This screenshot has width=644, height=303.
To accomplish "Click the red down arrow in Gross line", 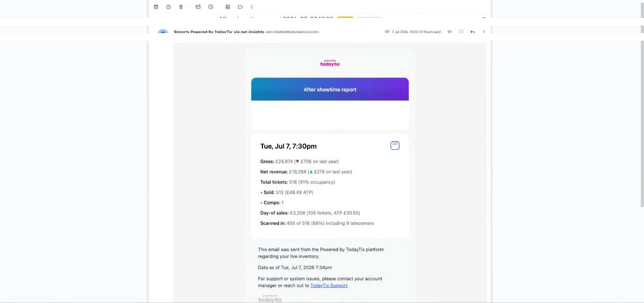I will (297, 162).
